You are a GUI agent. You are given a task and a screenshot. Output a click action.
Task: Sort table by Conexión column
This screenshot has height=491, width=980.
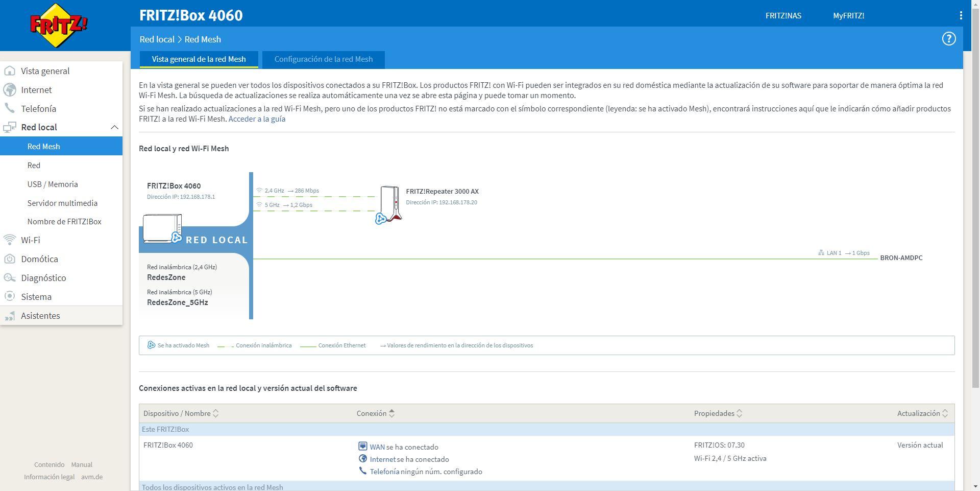click(391, 413)
